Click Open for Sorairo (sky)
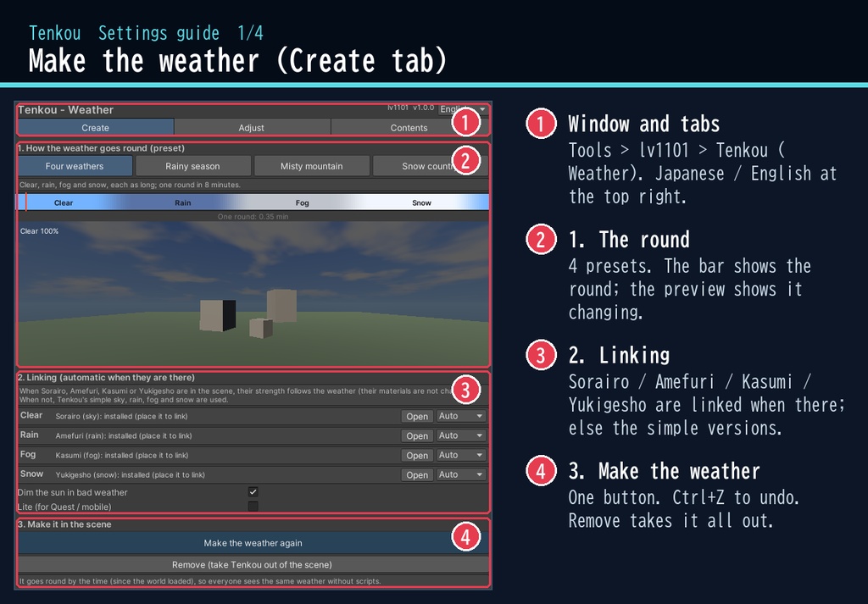This screenshot has width=868, height=604. pos(417,417)
